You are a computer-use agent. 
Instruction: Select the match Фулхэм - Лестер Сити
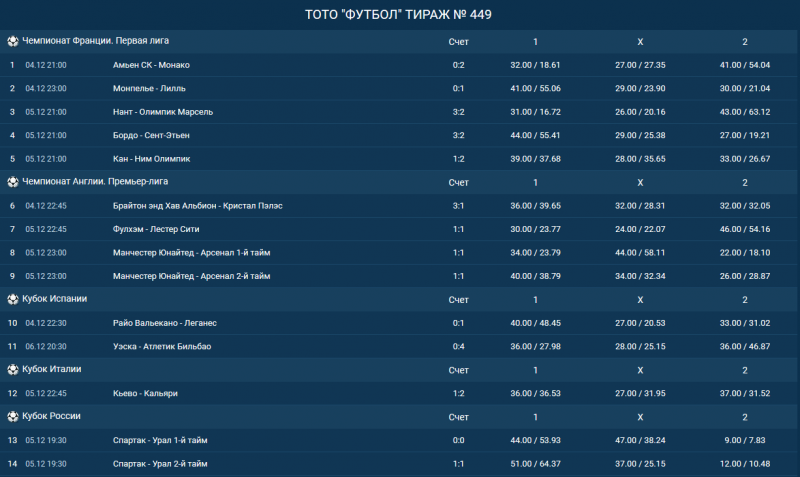(x=156, y=230)
